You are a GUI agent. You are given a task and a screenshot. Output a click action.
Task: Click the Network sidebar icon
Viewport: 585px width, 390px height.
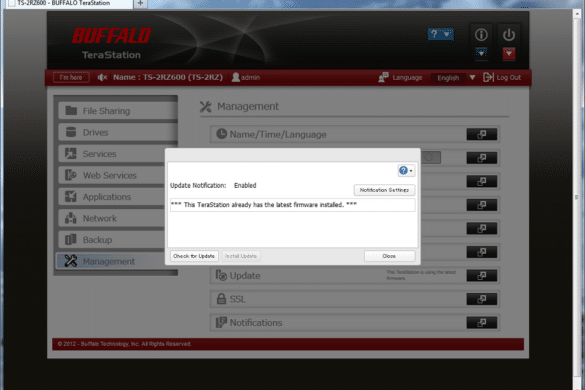pos(71,218)
